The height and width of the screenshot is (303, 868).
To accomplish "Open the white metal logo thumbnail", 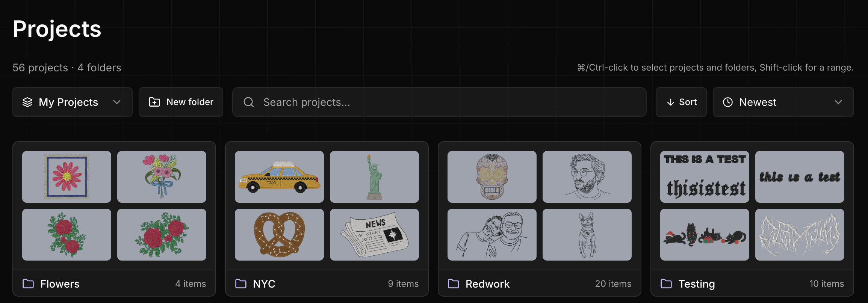I will (800, 235).
